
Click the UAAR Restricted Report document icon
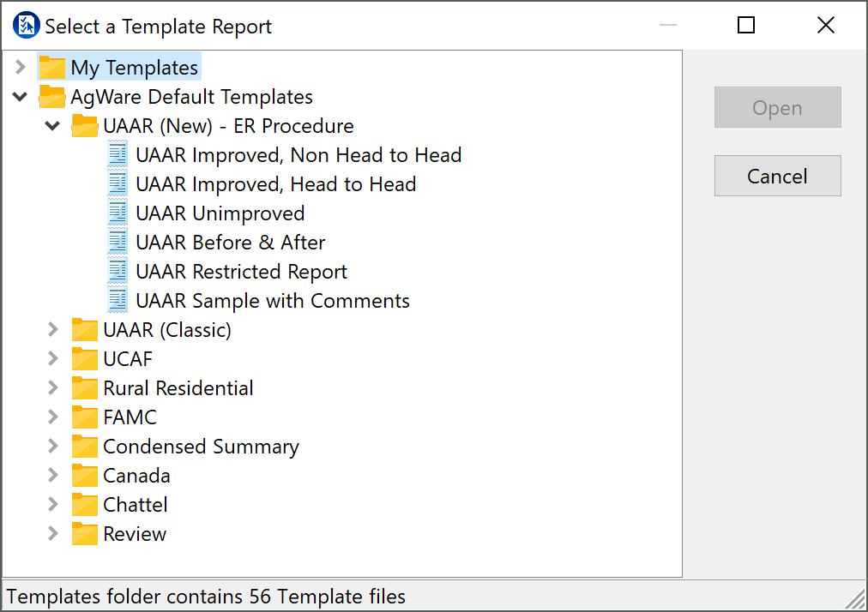coord(118,272)
